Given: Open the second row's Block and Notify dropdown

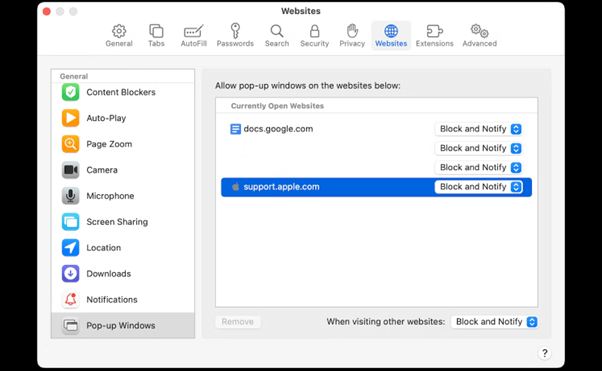Looking at the screenshot, I should [478, 148].
